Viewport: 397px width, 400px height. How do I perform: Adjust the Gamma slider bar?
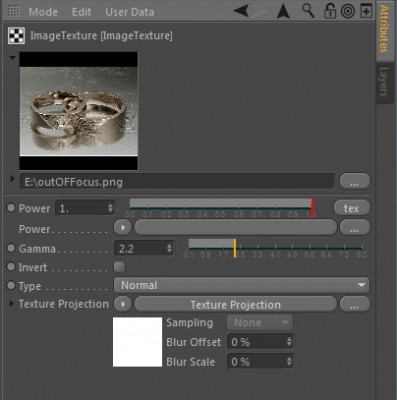275,248
